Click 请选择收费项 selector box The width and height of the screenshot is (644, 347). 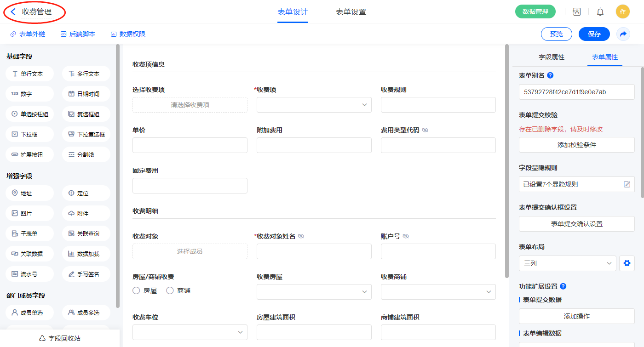(x=190, y=105)
